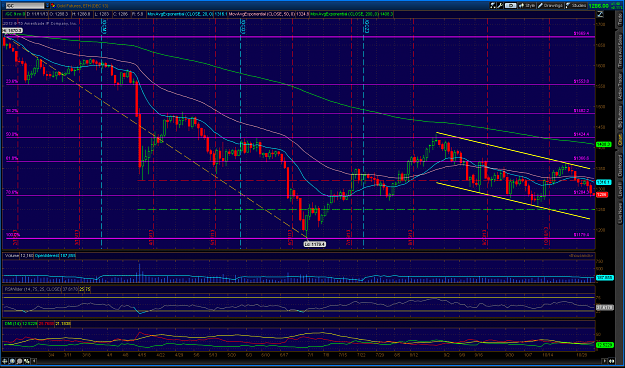Open the 1D timeframe selector

coord(511,6)
